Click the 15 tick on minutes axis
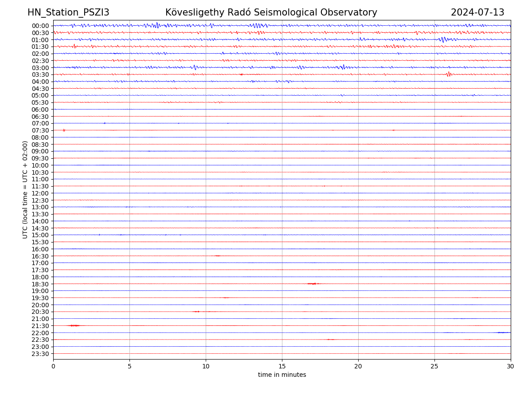Viewport: 532px width, 399px height. pos(282,366)
